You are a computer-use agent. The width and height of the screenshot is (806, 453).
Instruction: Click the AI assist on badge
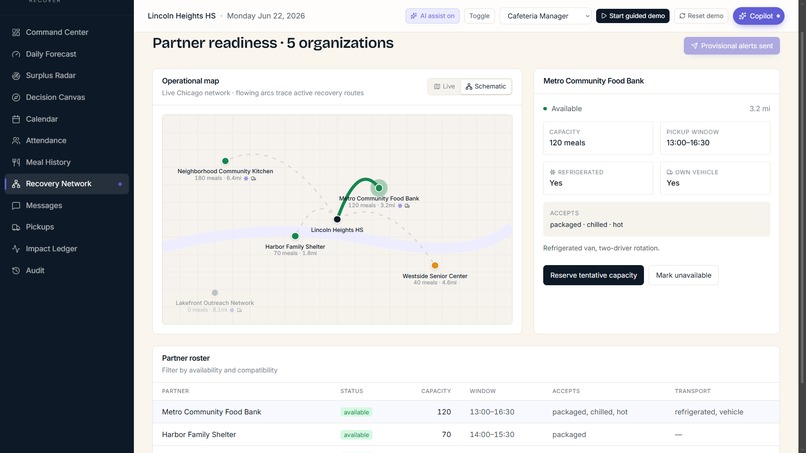point(432,16)
